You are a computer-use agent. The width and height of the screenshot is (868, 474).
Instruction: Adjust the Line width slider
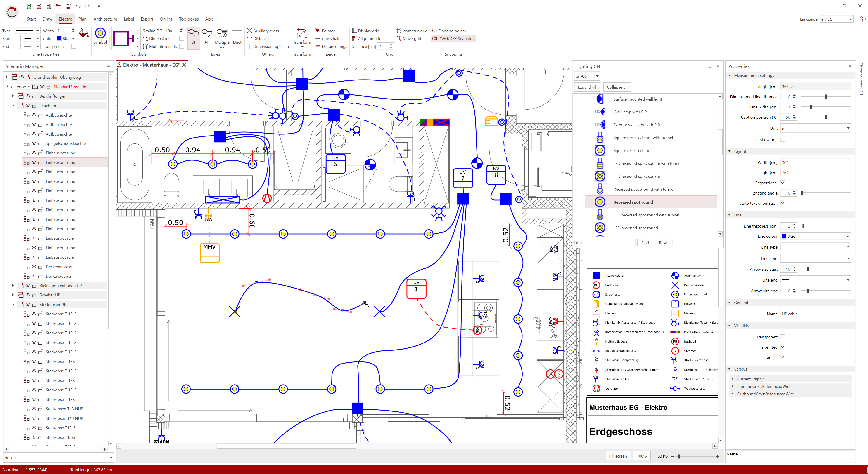(x=811, y=107)
